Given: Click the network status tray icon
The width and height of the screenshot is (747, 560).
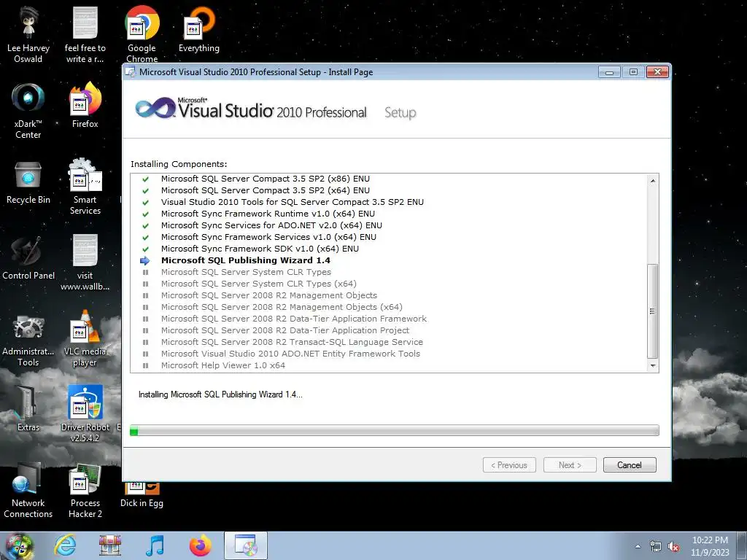Looking at the screenshot, I should pyautogui.click(x=656, y=547).
